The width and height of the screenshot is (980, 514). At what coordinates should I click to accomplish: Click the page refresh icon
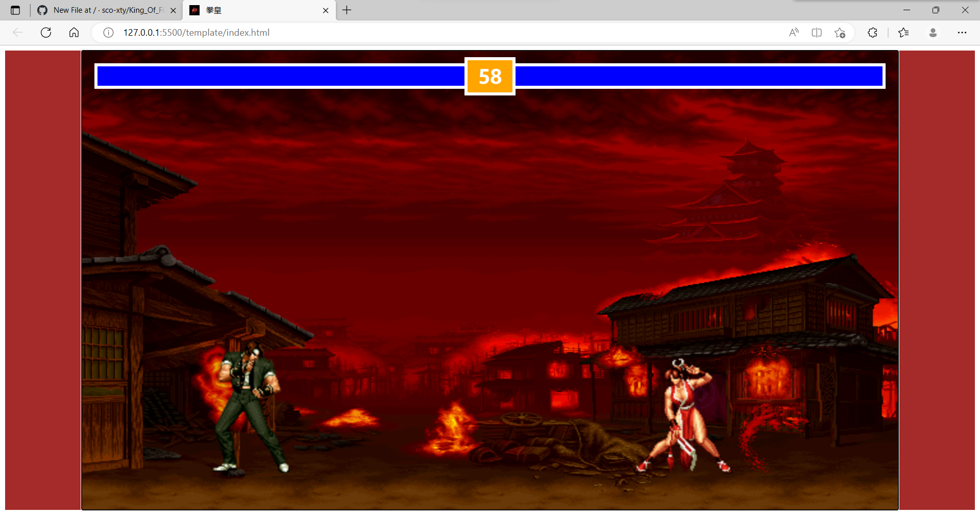(45, 32)
